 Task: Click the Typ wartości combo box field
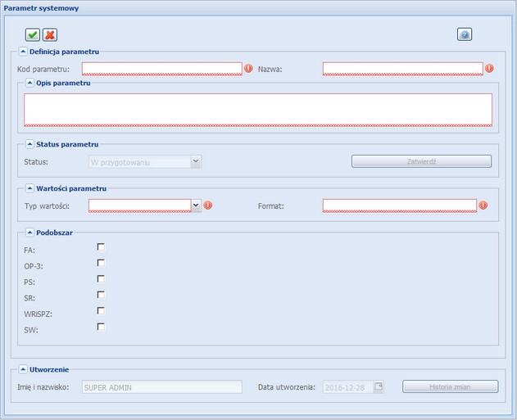140,205
